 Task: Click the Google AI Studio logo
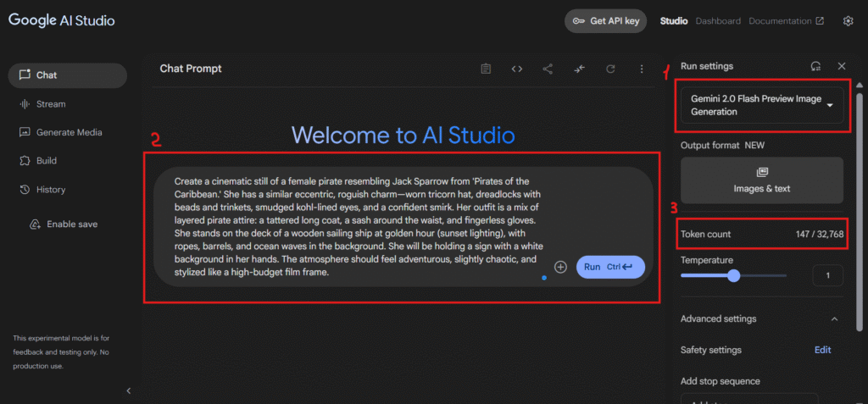tap(61, 20)
